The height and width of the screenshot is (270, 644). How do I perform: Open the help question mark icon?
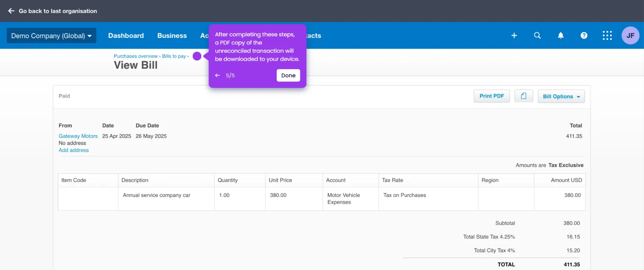point(584,36)
